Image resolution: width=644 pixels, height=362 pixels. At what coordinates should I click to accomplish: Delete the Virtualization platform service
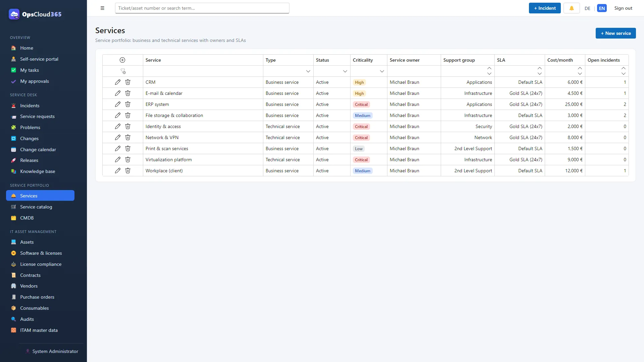[128, 160]
